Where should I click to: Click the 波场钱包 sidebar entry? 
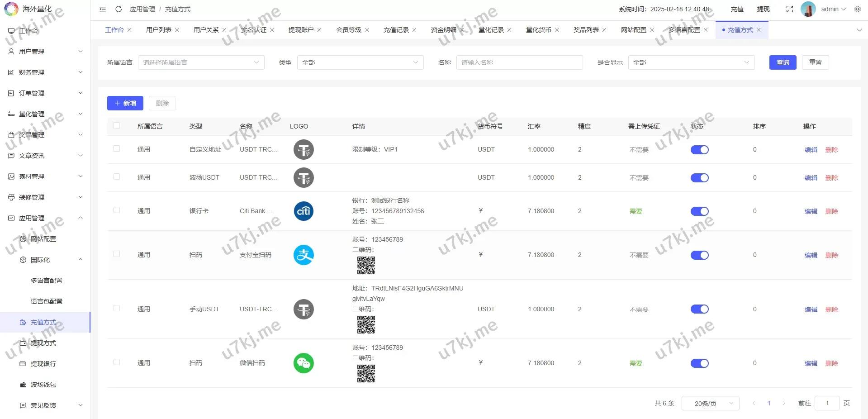click(x=43, y=385)
